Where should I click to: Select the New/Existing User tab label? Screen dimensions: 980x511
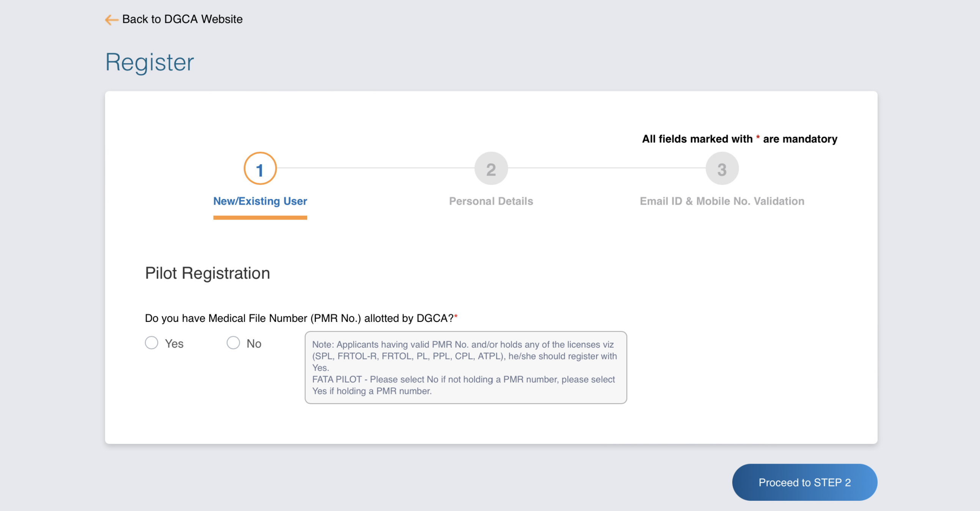click(260, 201)
